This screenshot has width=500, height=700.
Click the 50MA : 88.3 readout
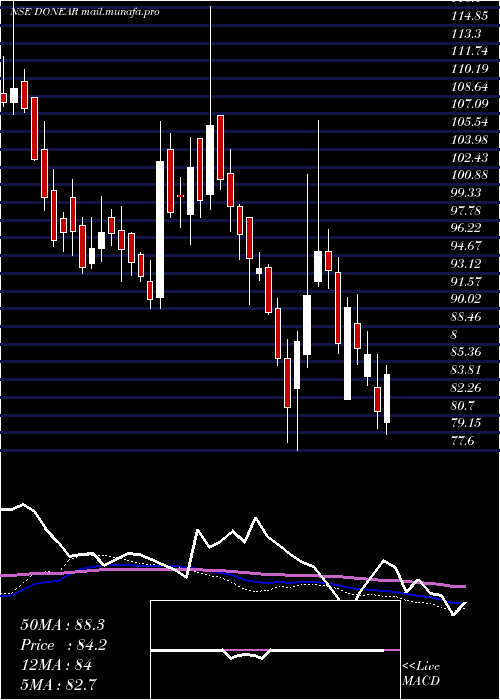click(x=62, y=625)
